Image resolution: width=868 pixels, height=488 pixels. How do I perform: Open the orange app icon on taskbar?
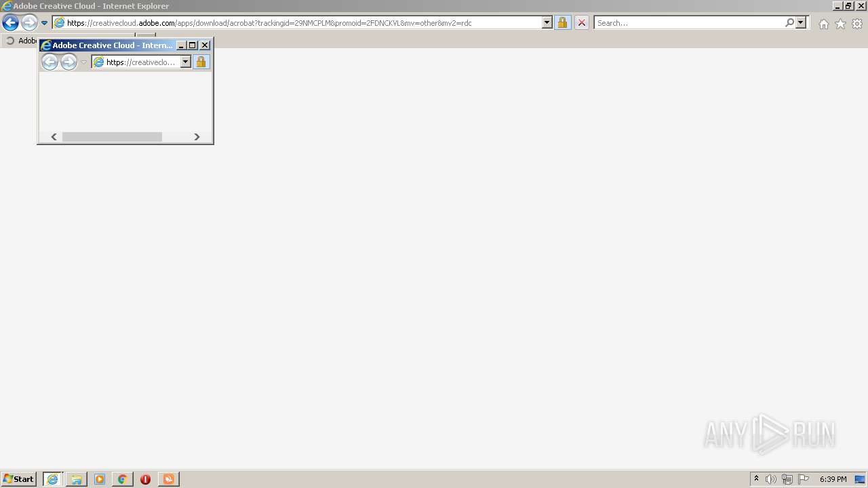point(168,479)
